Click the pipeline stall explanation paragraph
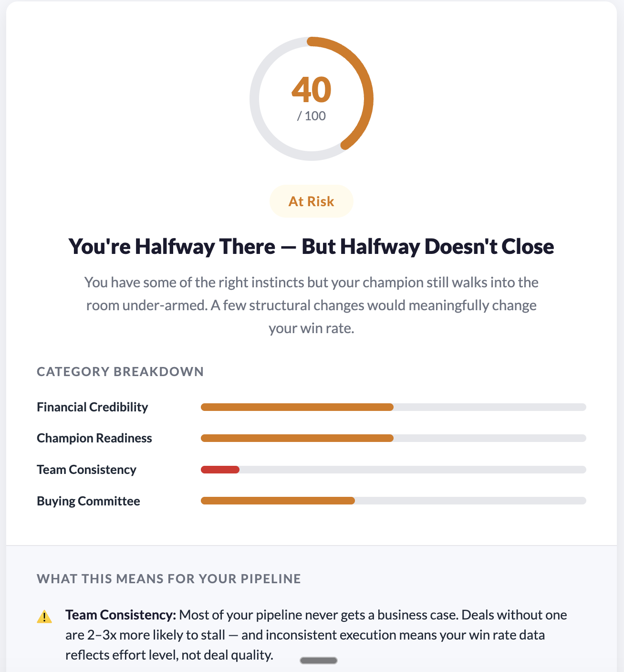624x672 pixels. (x=316, y=635)
